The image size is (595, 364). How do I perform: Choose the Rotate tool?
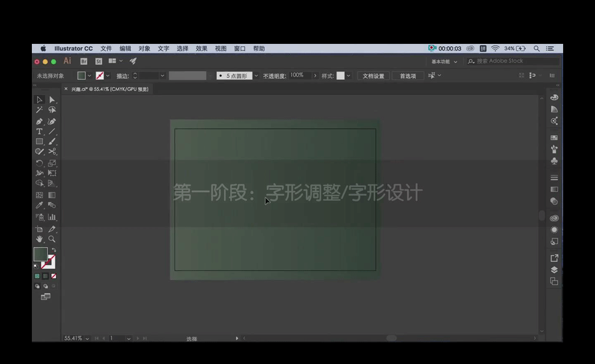point(39,163)
